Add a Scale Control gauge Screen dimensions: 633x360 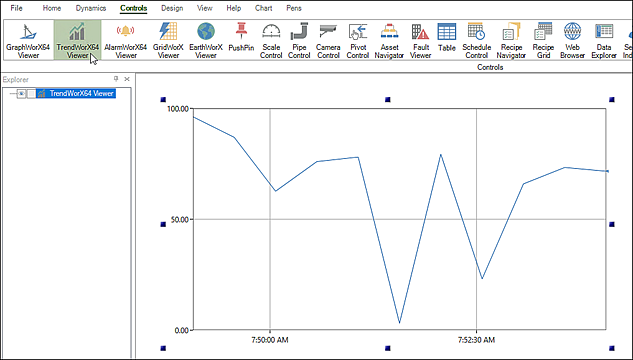coord(271,41)
